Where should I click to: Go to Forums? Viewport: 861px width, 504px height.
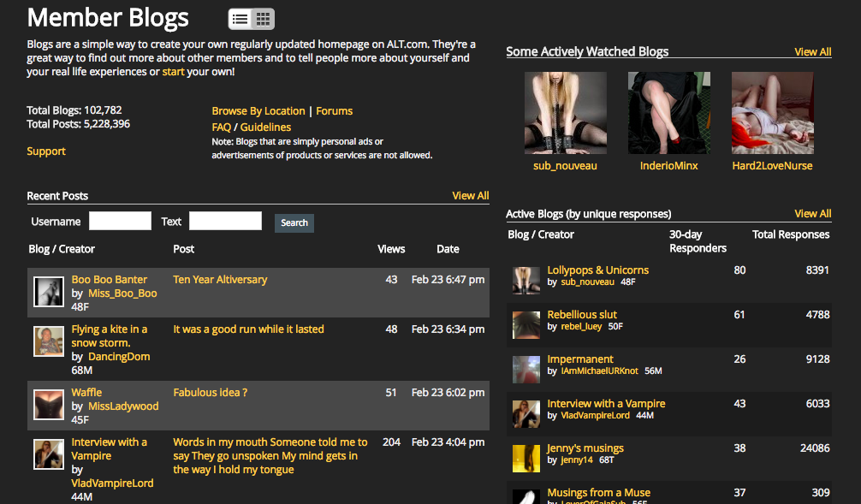coord(335,111)
